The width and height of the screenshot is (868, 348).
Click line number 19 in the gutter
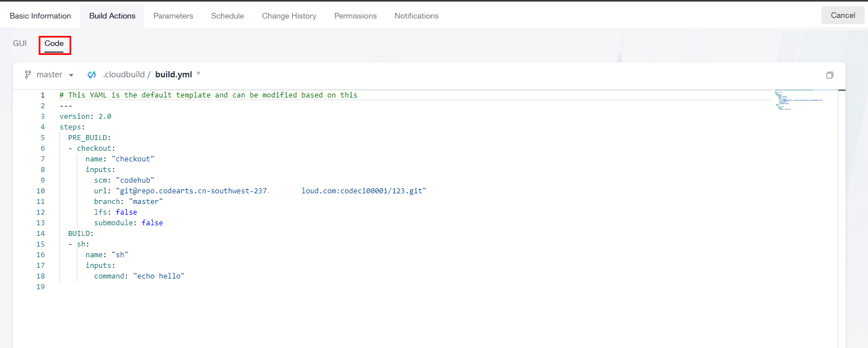click(x=40, y=287)
